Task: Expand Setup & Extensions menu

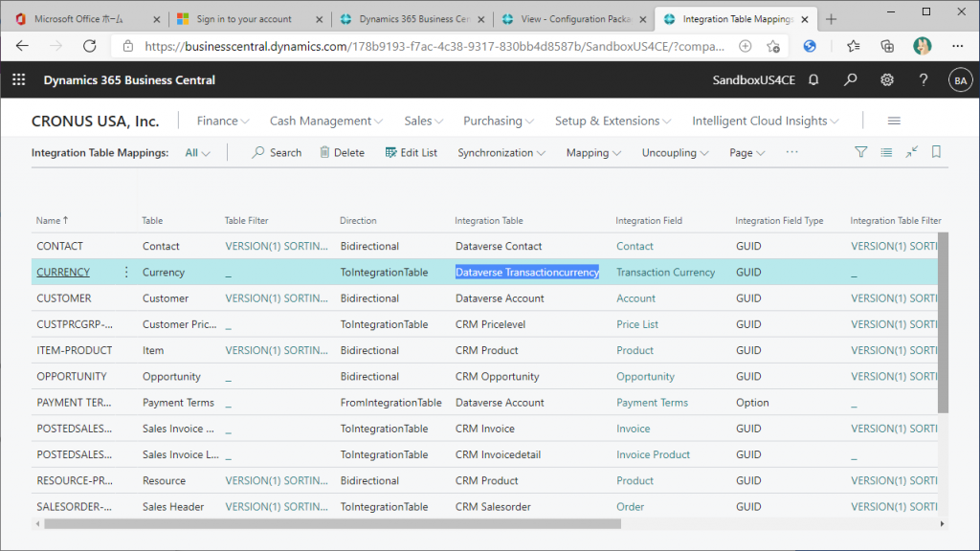Action: coord(613,121)
